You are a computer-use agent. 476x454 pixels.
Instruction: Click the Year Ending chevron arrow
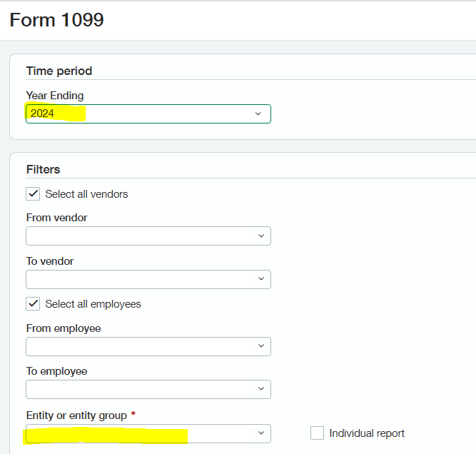coord(258,114)
